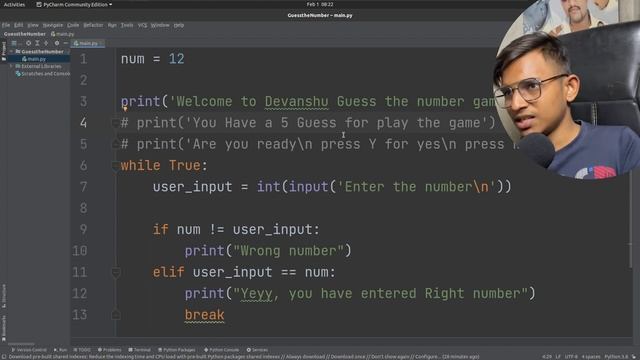Open the Code menu

[73, 25]
